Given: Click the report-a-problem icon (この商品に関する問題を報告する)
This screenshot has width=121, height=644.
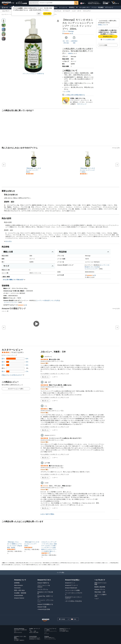Looking at the screenshot, I should (x=63, y=95).
